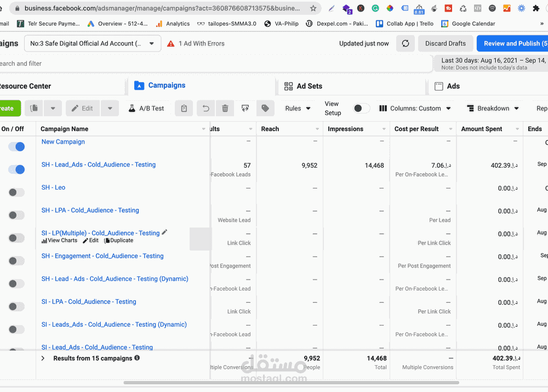Click the tag label icon
Viewport: 548px width, 392px height.
coord(265,109)
